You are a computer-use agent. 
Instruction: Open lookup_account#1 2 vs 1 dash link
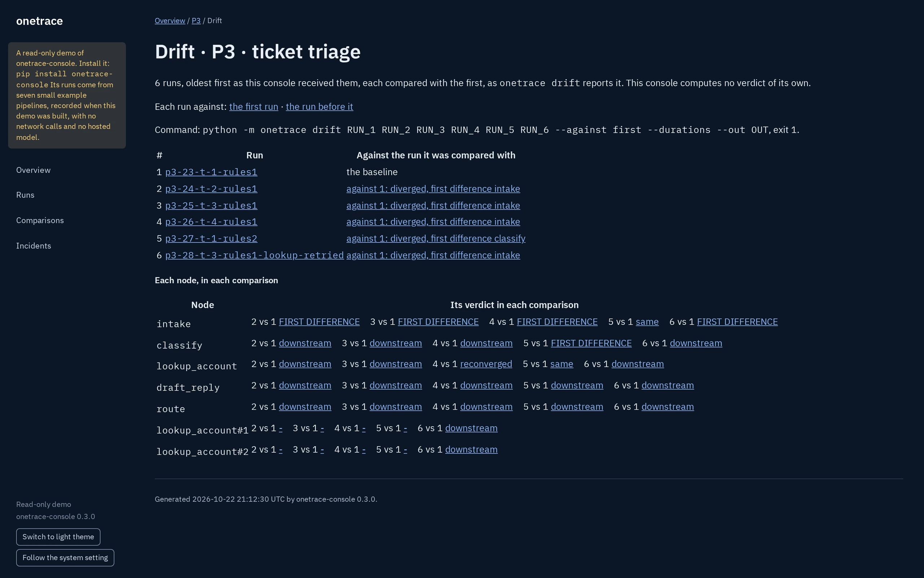pos(281,428)
